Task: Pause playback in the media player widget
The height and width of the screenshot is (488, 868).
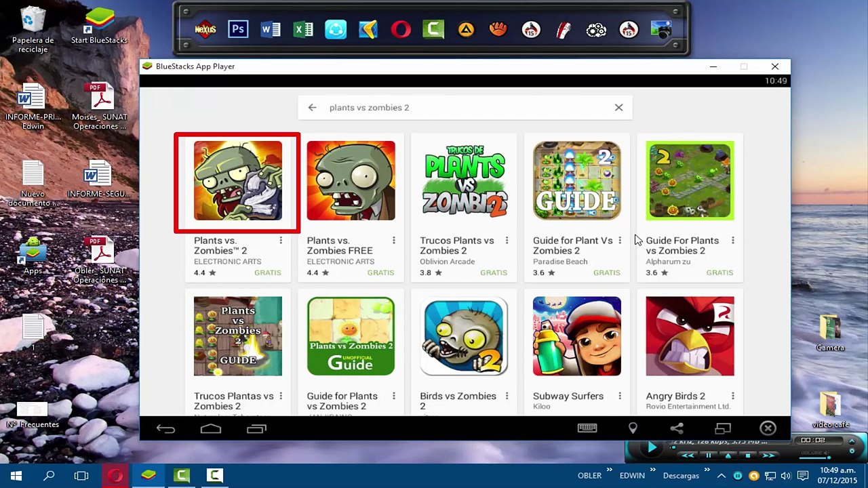Action: 709,455
